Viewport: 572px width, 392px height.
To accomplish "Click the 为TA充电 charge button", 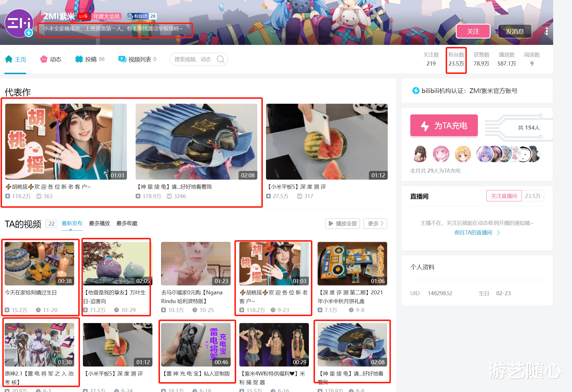I will pyautogui.click(x=444, y=125).
